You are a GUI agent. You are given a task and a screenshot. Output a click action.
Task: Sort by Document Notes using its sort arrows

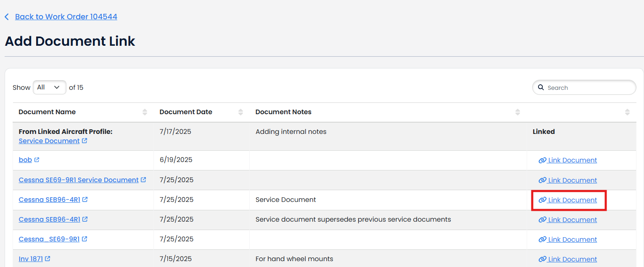517,112
